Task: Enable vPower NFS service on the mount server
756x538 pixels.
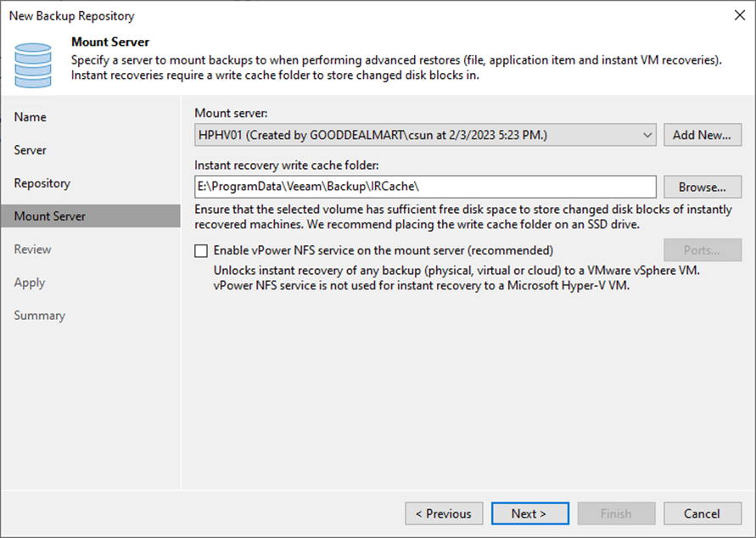Action: (x=201, y=250)
